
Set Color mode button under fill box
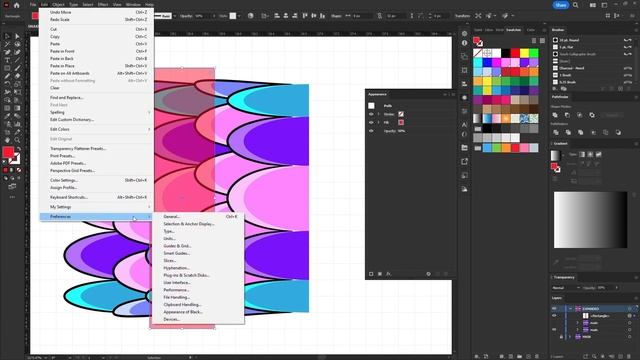[x=5, y=170]
